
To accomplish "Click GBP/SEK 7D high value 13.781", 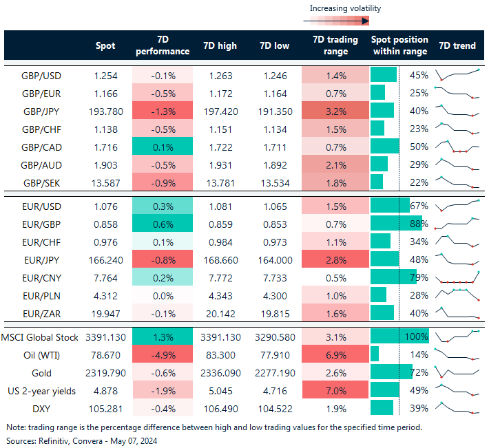I will tap(220, 183).
